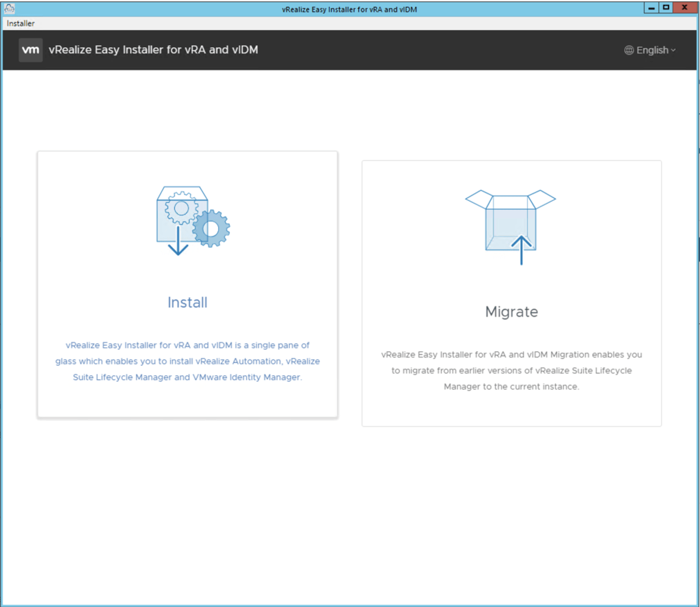Click the header title 'vRealize Easy Installer'
Viewport: 700px width, 607px height.
coord(153,50)
